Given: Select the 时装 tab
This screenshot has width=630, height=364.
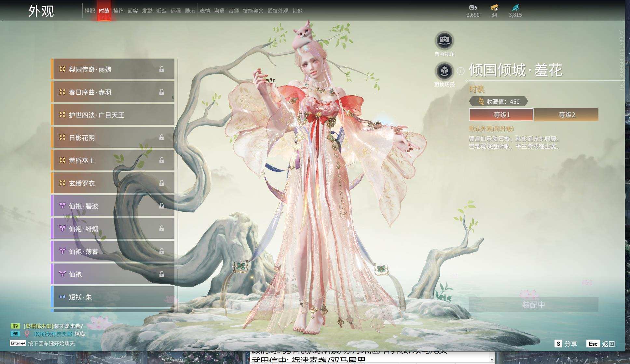Looking at the screenshot, I should (x=104, y=11).
